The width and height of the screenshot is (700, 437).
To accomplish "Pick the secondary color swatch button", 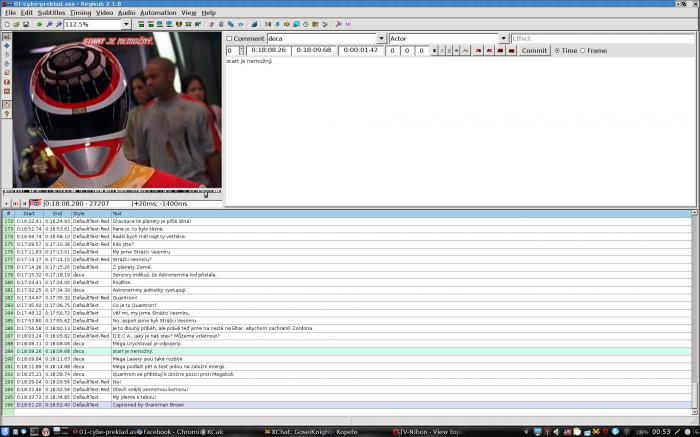I will click(x=489, y=51).
